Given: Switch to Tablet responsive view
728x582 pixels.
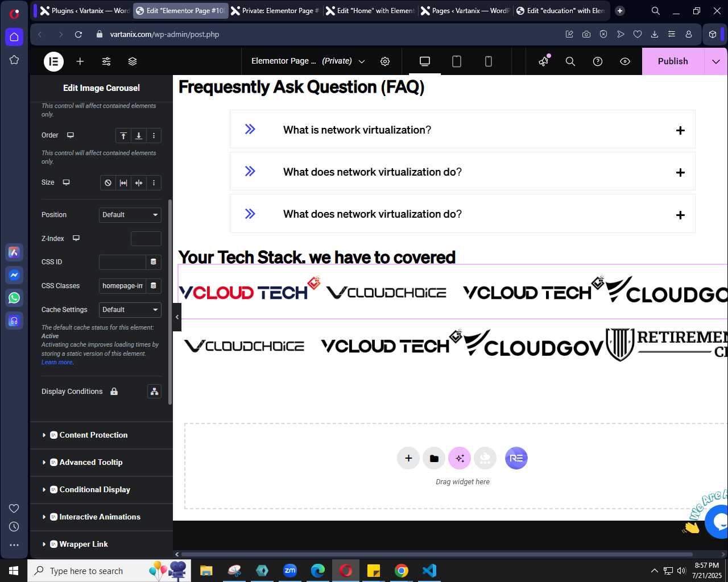Looking at the screenshot, I should pos(457,61).
